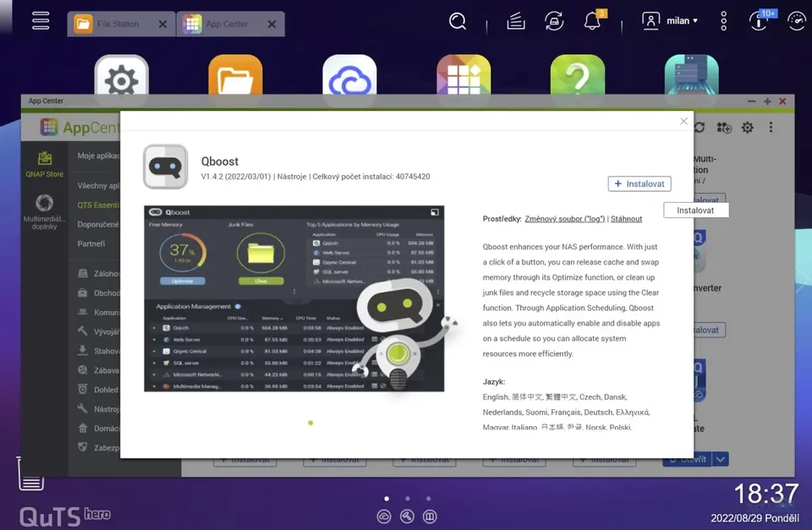812x530 pixels.
Task: Open the main hamburger menu
Action: pyautogui.click(x=41, y=20)
